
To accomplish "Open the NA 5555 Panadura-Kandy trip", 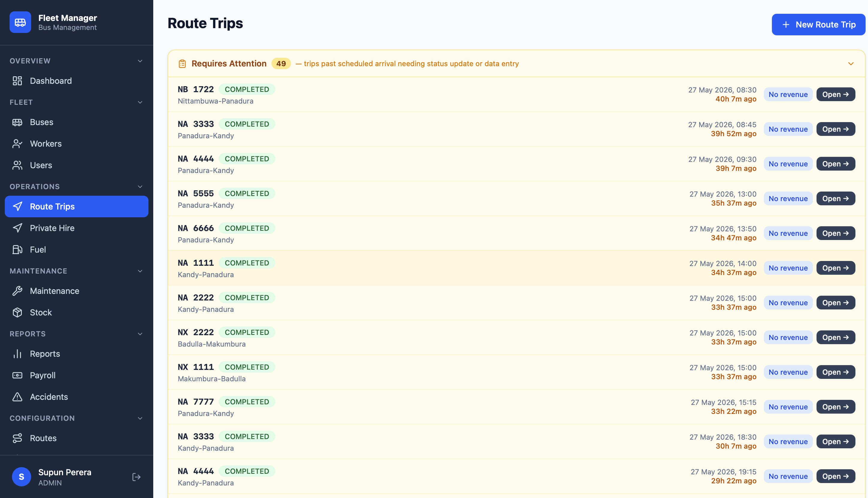I will pos(835,199).
